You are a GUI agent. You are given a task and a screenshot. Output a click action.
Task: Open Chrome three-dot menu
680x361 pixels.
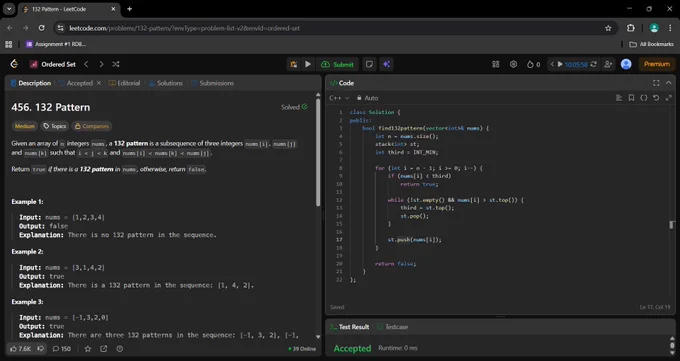coord(670,28)
